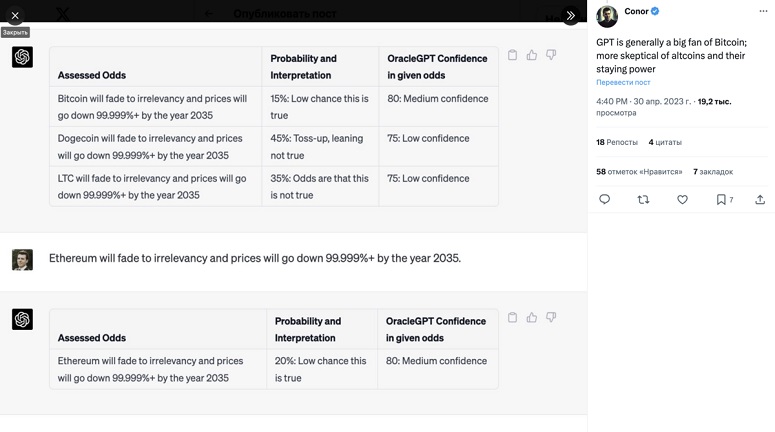Image resolution: width=775 pixels, height=432 pixels.
Task: Close the image viewer with X button
Action: [15, 15]
